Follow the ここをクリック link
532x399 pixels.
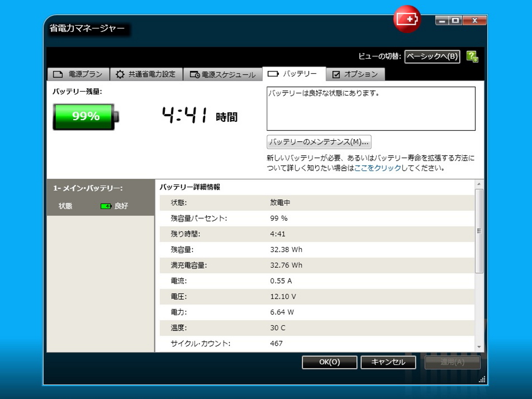tap(377, 168)
